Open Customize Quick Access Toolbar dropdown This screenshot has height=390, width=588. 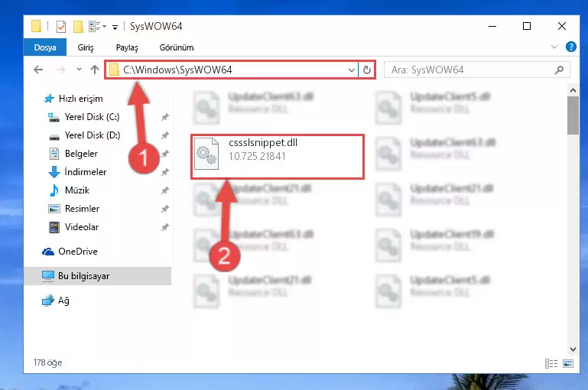[x=115, y=27]
